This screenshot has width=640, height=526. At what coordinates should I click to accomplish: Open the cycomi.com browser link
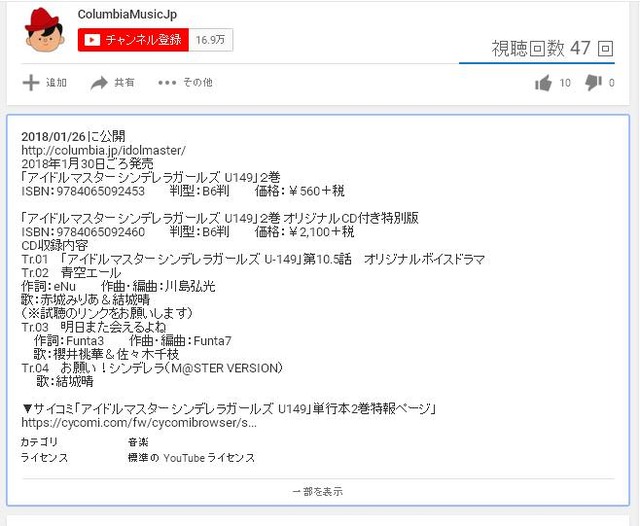point(139,422)
